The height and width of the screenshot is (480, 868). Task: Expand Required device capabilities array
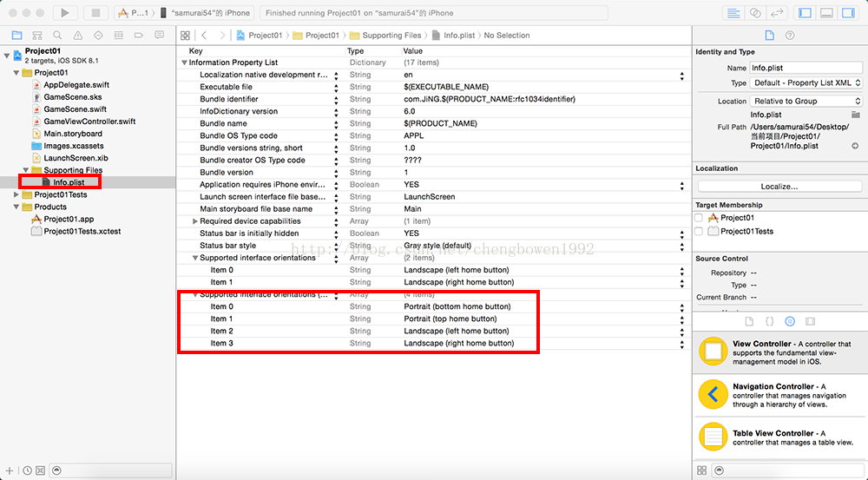(194, 220)
